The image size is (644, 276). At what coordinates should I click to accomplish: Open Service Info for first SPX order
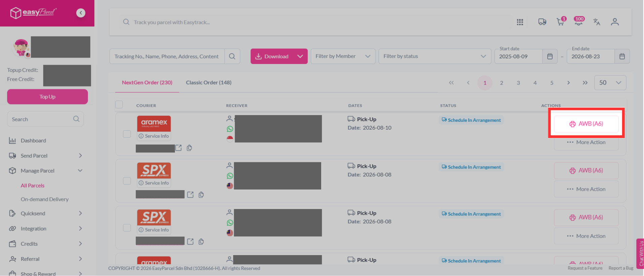click(154, 183)
